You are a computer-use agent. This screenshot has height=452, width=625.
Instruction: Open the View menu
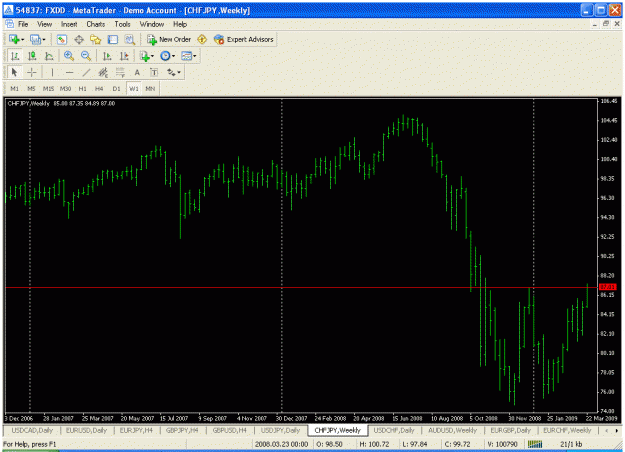[45, 24]
